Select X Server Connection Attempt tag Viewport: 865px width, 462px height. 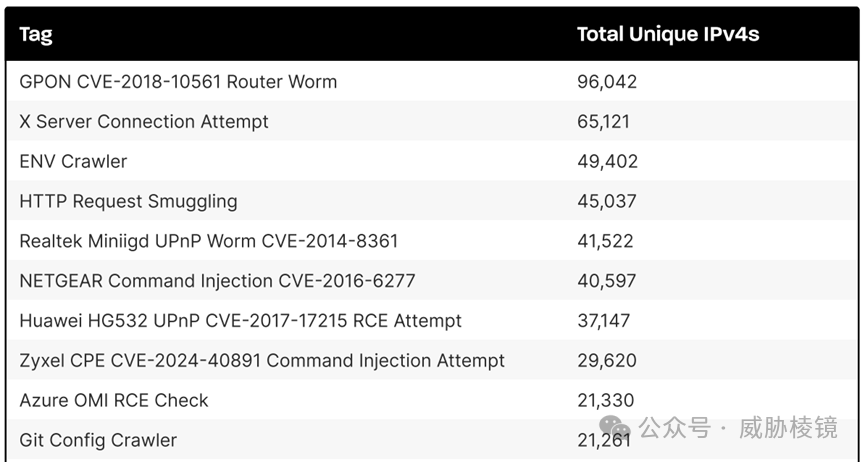144,121
